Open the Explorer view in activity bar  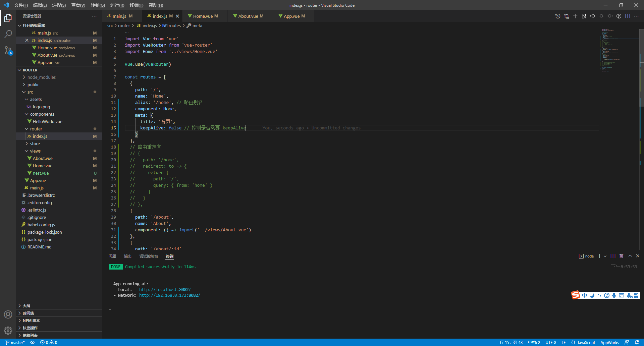pyautogui.click(x=8, y=18)
